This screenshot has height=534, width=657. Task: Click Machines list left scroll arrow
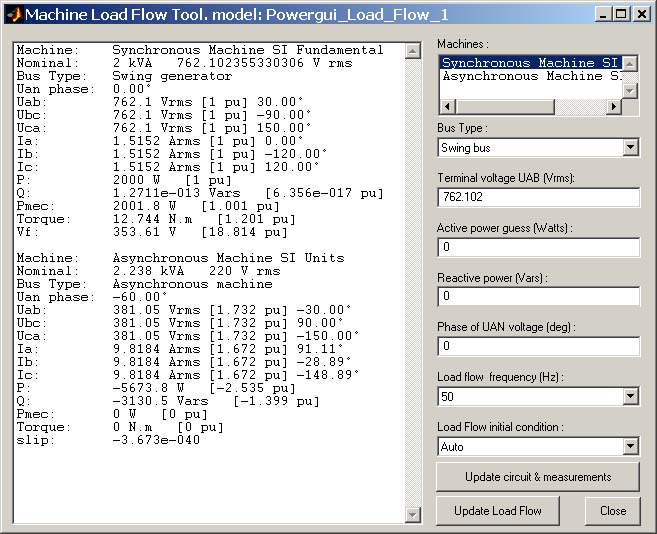tap(448, 106)
